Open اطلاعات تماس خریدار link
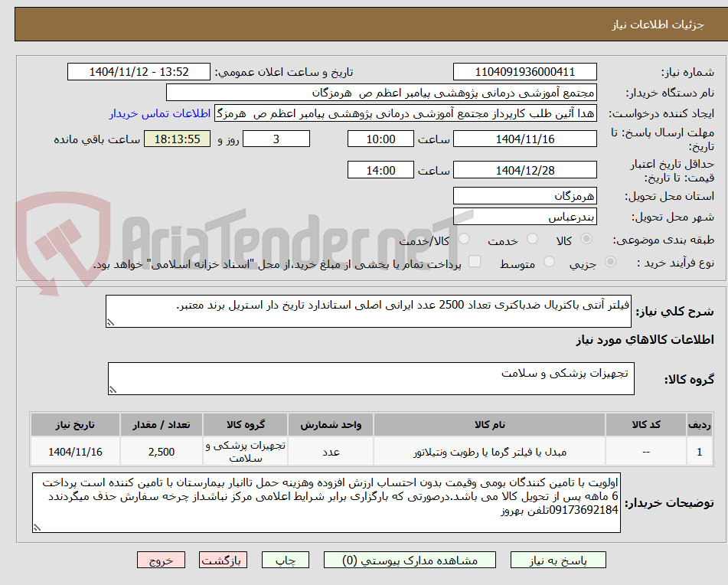 (x=160, y=114)
